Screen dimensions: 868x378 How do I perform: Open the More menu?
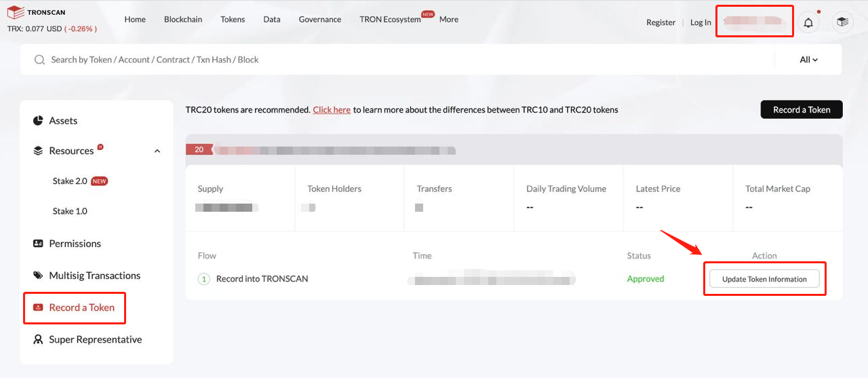(x=449, y=20)
